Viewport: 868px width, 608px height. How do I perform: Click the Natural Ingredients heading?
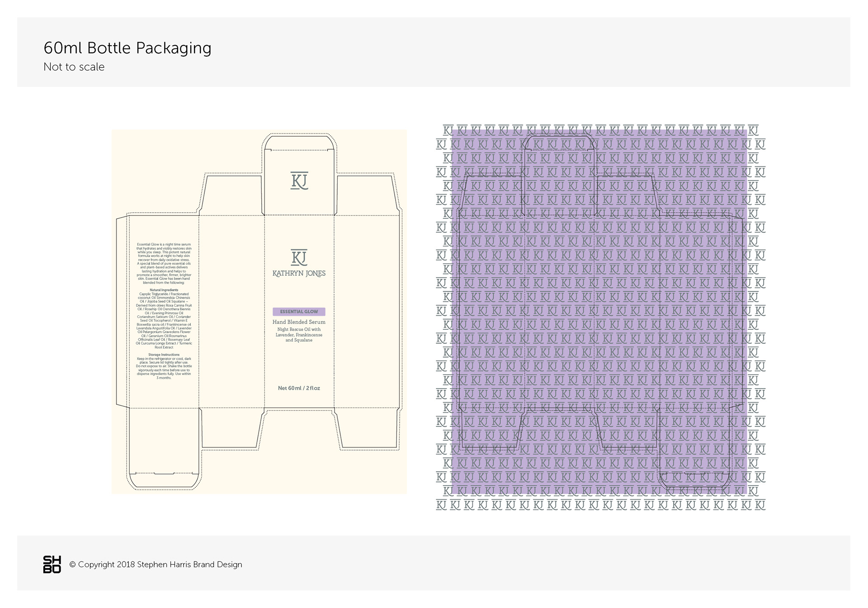(164, 290)
